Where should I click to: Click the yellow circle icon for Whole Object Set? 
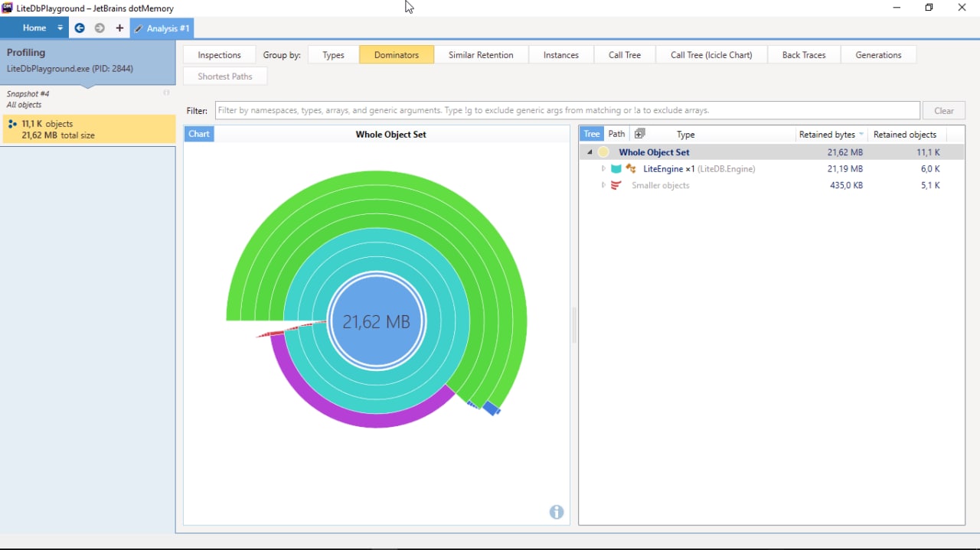pyautogui.click(x=603, y=152)
